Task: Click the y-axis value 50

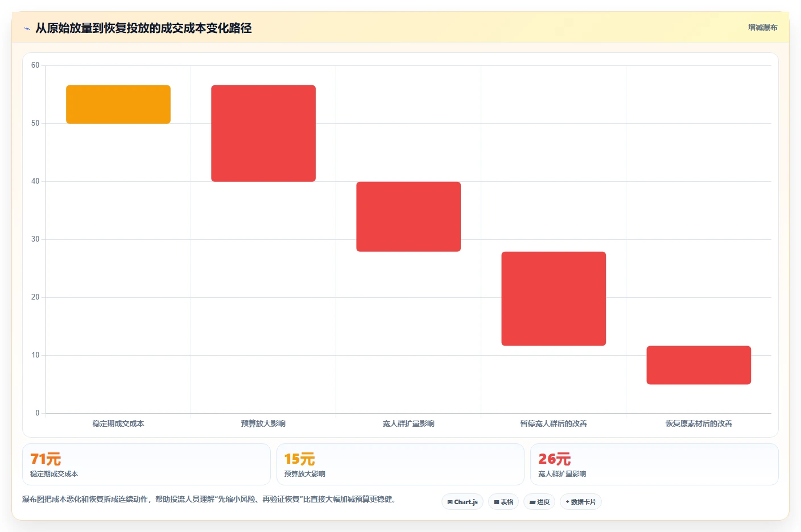Action: [x=35, y=123]
